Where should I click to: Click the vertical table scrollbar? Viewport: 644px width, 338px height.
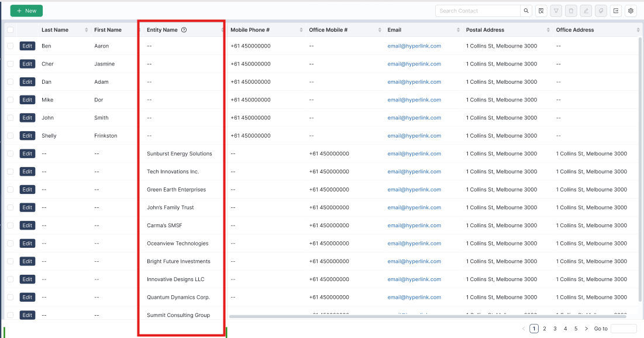640,169
